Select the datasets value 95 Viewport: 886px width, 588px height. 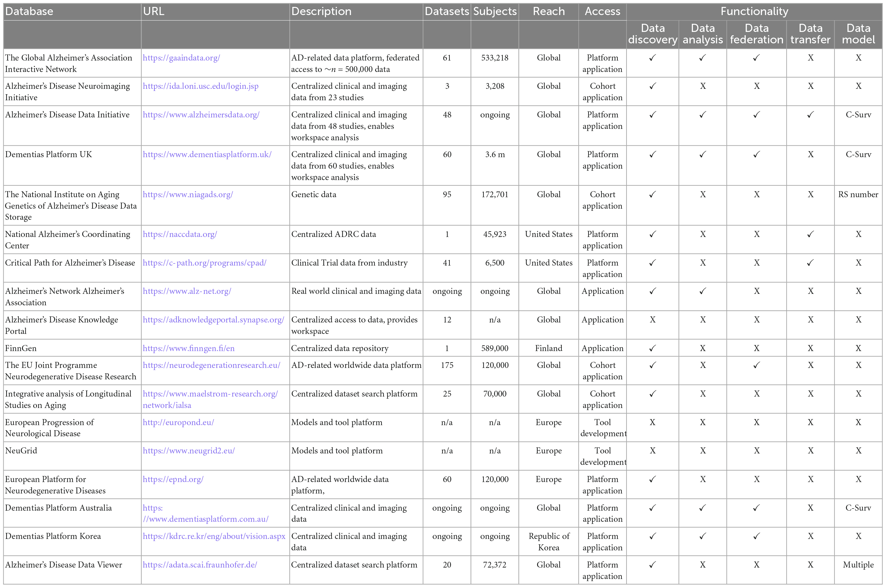click(447, 194)
